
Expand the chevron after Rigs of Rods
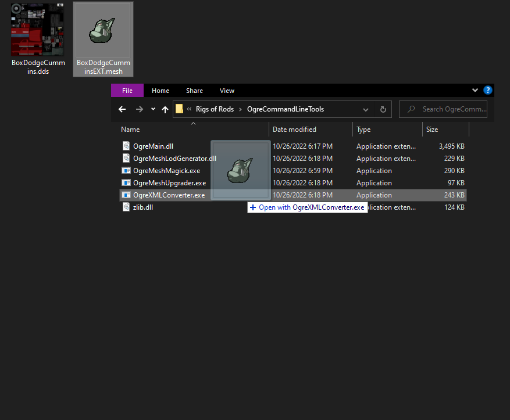coord(240,109)
